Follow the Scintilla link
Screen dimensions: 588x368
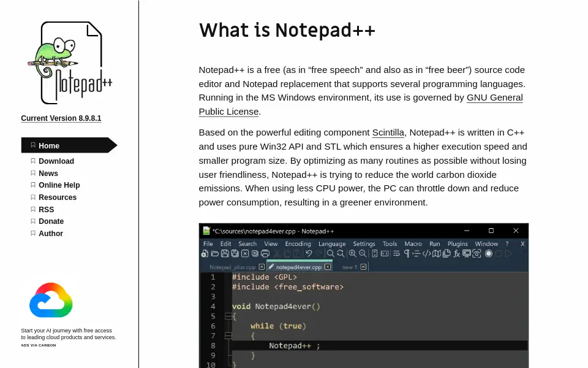pos(388,132)
